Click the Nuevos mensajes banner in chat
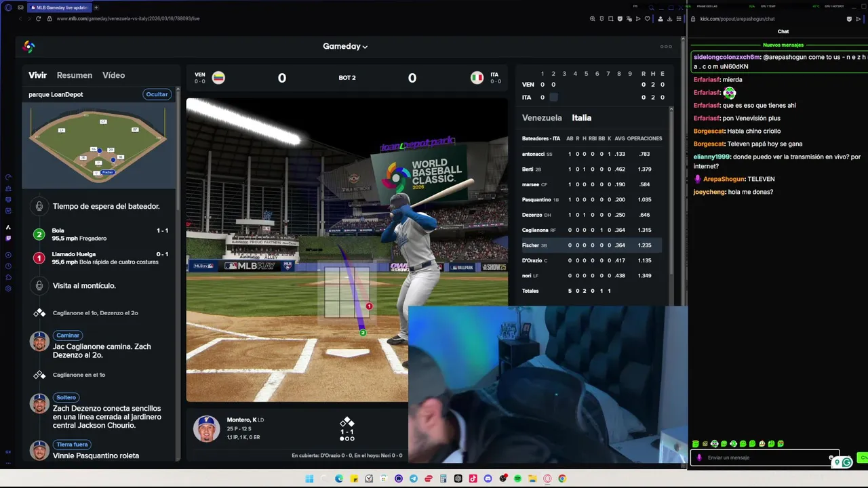The image size is (868, 488). tap(783, 45)
